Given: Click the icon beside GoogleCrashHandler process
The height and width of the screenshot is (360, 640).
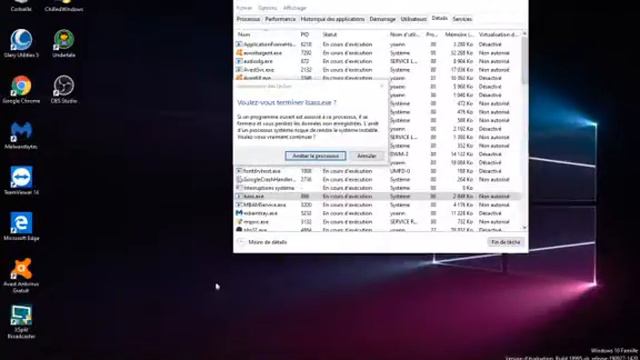Looking at the screenshot, I should [239, 180].
